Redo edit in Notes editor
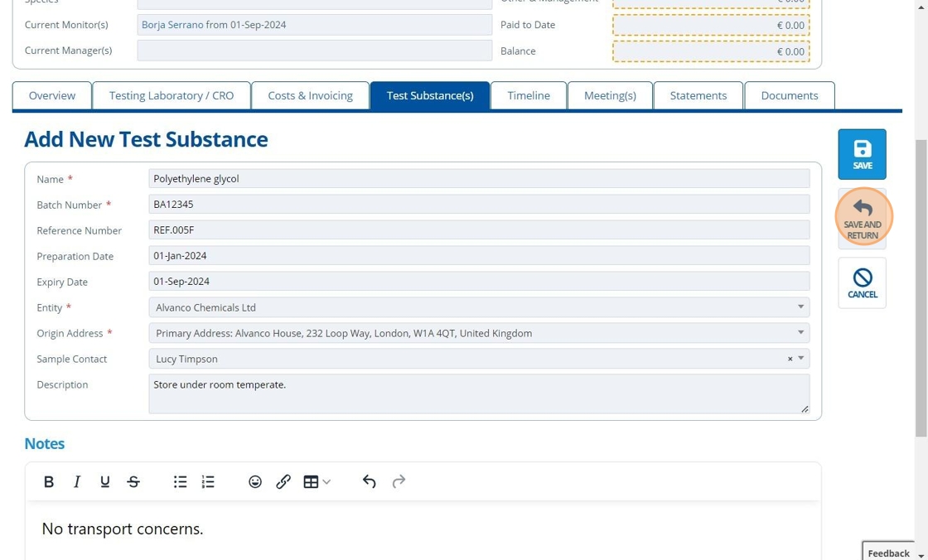928x560 pixels. pyautogui.click(x=399, y=482)
